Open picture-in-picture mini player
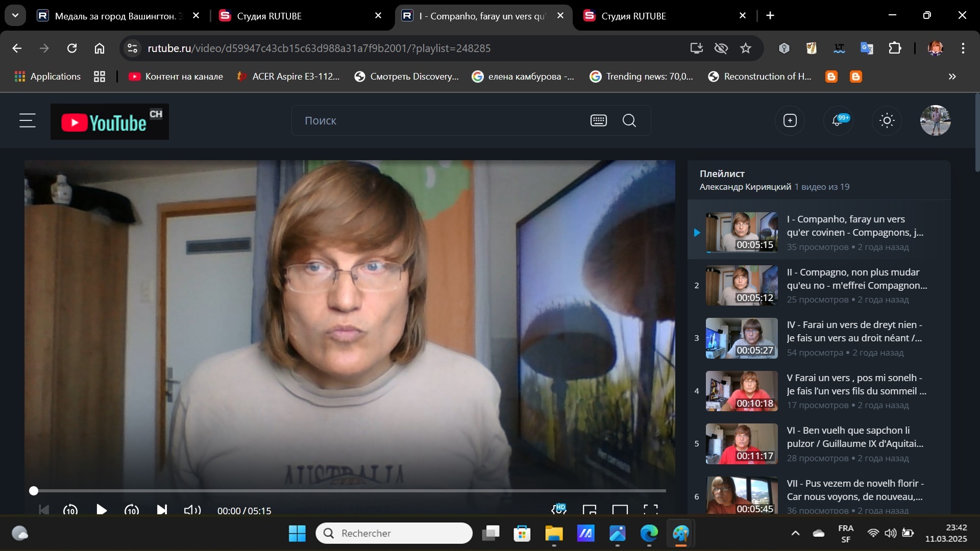This screenshot has width=980, height=551. 590,510
